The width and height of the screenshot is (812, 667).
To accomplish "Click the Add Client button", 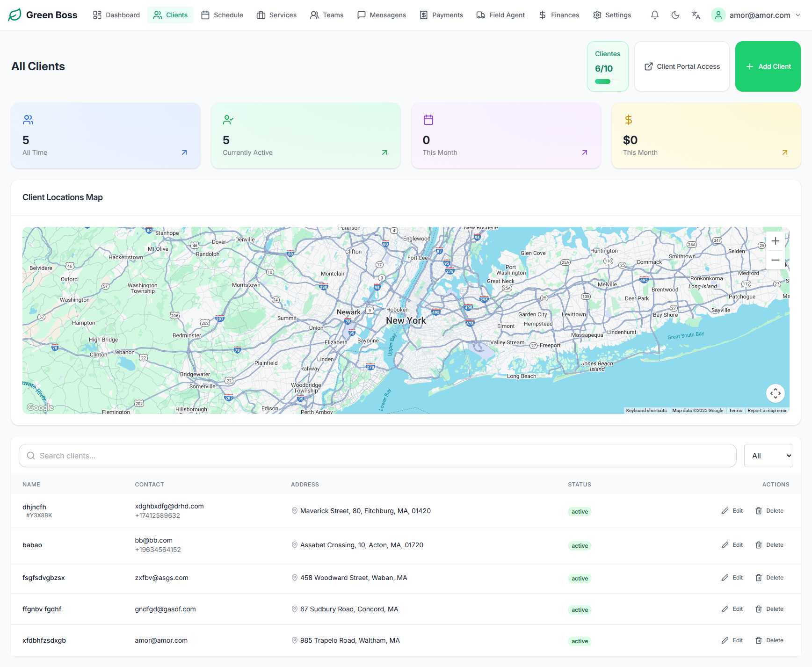I will [x=768, y=66].
